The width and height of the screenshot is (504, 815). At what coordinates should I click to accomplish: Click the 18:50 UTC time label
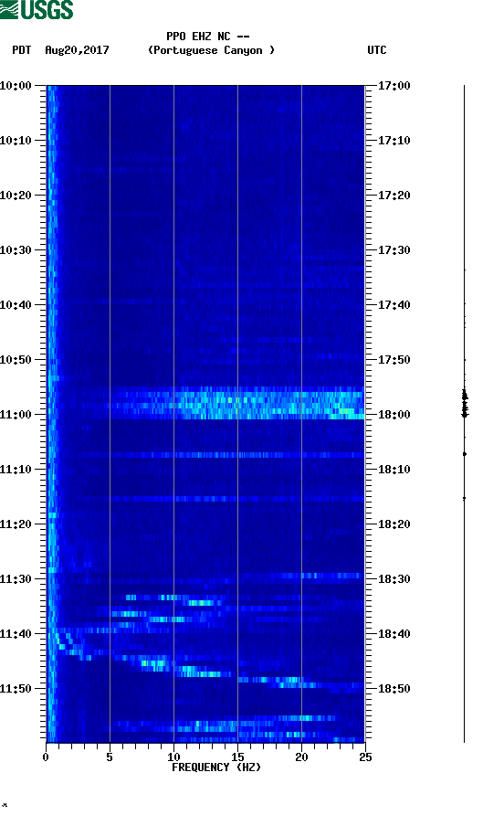[x=394, y=689]
